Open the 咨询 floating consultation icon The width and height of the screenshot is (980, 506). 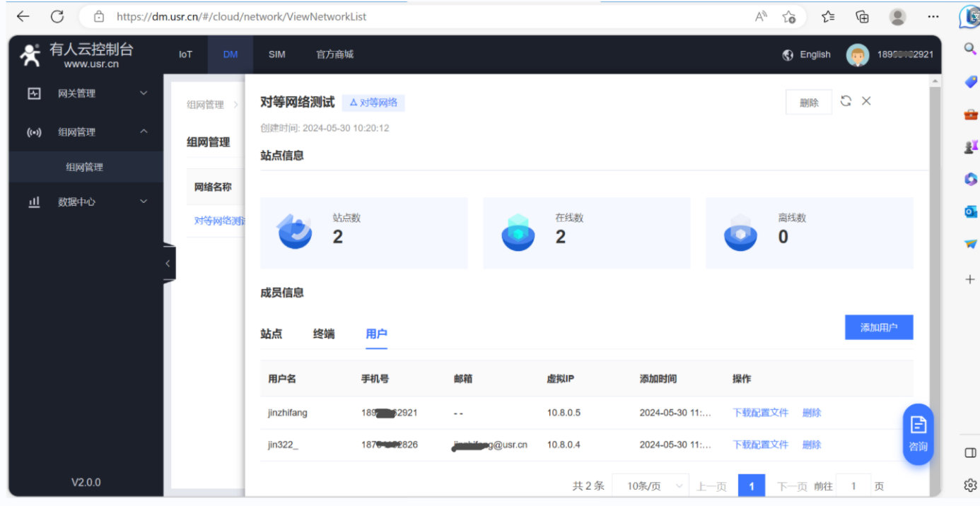tap(918, 434)
